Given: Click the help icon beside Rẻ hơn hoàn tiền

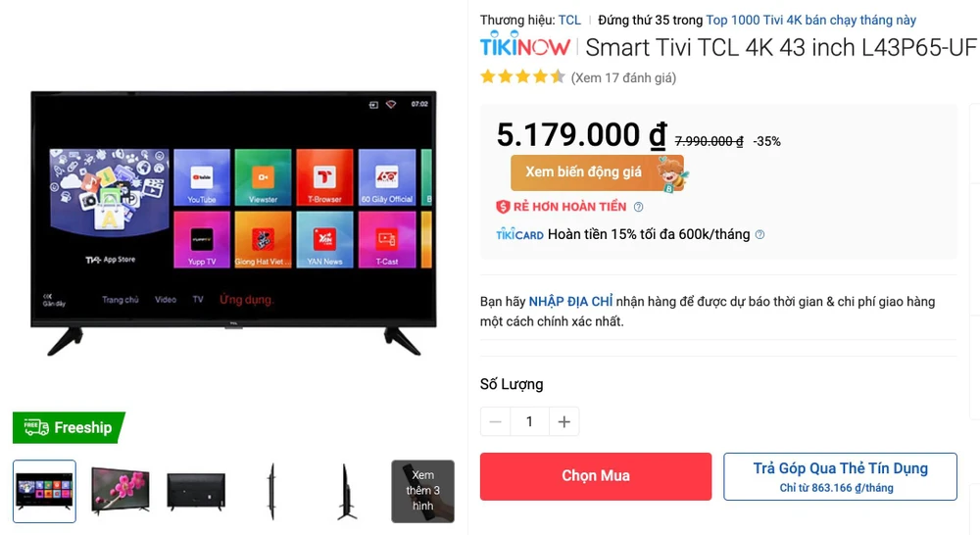Looking at the screenshot, I should tap(638, 207).
